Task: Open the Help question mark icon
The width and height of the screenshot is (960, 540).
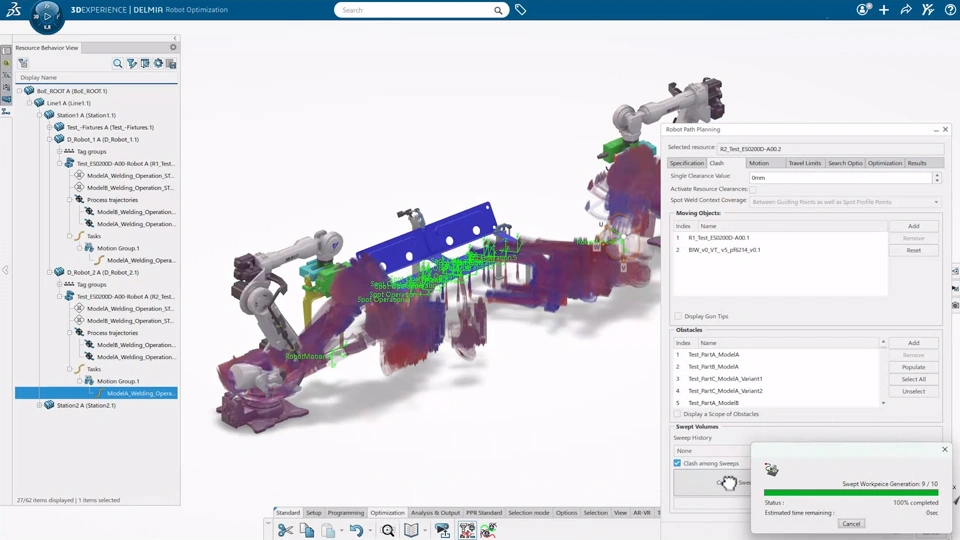Action: tap(950, 9)
